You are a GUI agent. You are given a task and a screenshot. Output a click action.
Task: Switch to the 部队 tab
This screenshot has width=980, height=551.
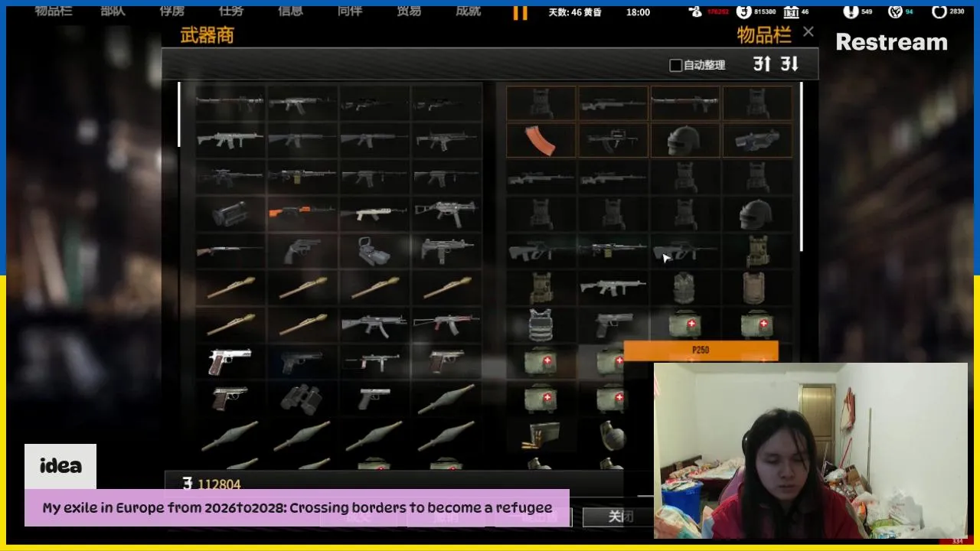coord(113,11)
